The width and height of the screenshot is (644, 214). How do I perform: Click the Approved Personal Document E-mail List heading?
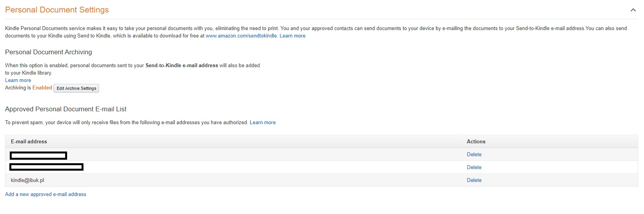(x=66, y=109)
